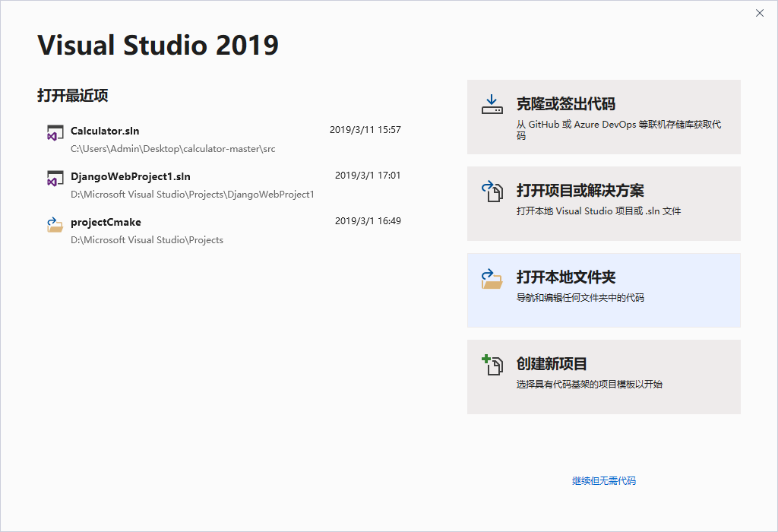Click the date 2019/3/11 15:57
This screenshot has width=778, height=532.
(365, 130)
